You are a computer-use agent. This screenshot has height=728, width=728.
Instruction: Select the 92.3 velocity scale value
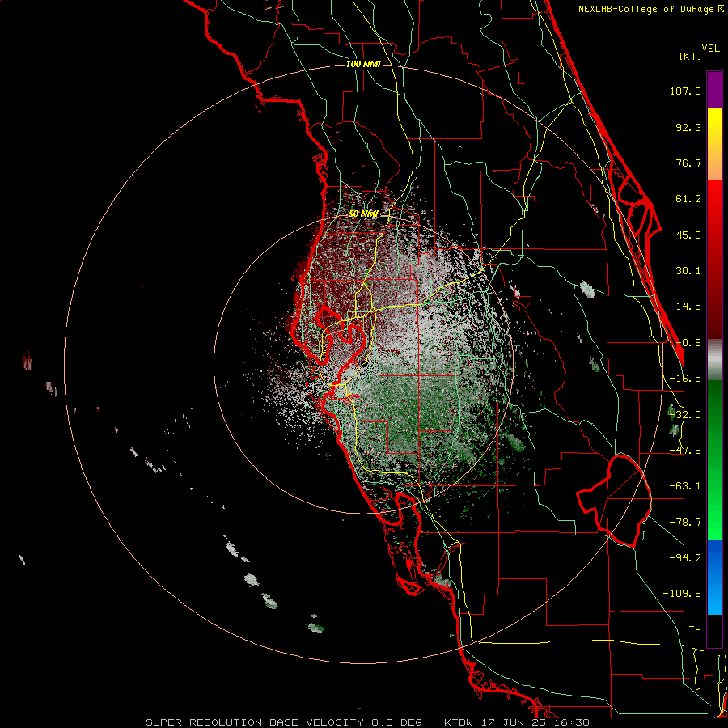688,127
